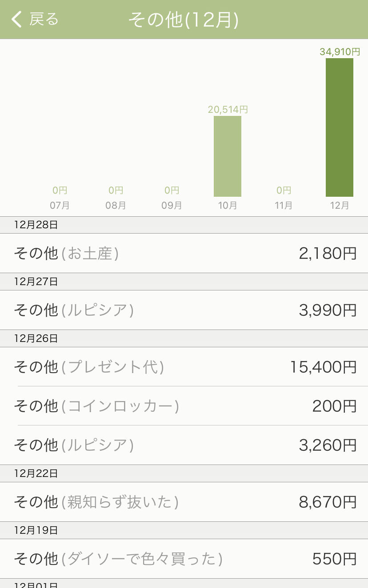Tap the 11月 month label
The height and width of the screenshot is (588, 368).
284,206
